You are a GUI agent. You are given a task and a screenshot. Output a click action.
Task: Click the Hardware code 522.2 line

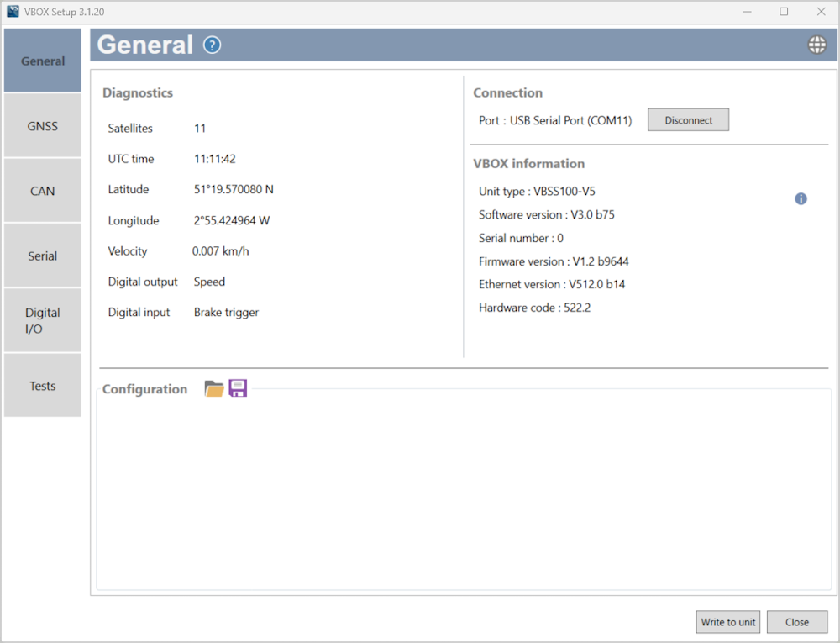[534, 308]
